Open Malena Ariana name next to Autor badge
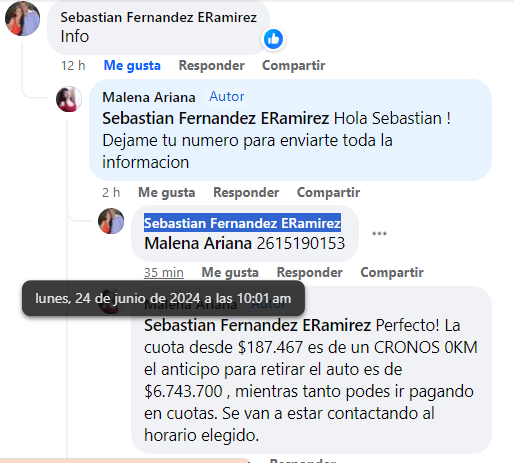The height and width of the screenshot is (463, 514). tap(149, 97)
